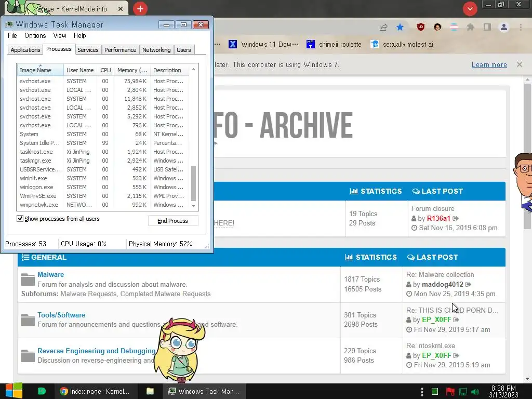Viewport: 532px width, 399px height.
Task: Sort processes by Description column
Action: (x=170, y=70)
